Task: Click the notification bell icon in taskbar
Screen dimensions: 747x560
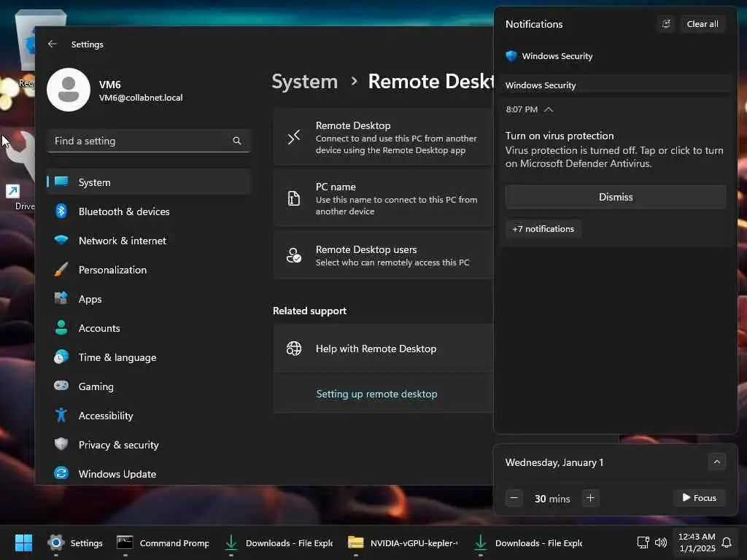Action: click(x=727, y=542)
